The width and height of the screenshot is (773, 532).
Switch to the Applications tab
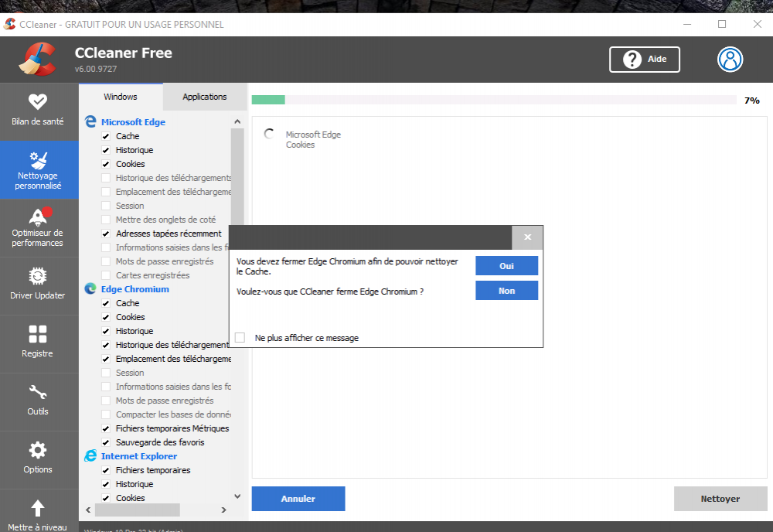coord(205,97)
